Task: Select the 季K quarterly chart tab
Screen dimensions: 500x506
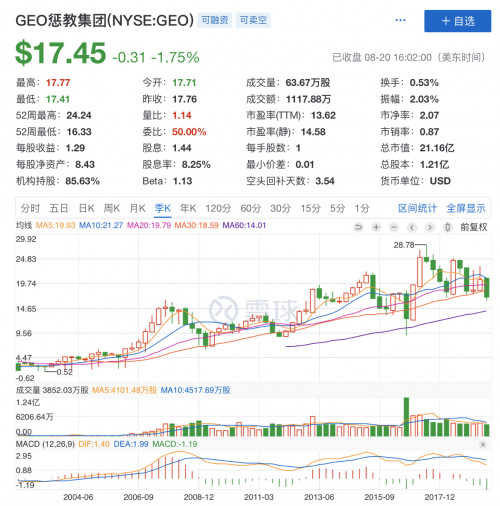Action: 163,208
